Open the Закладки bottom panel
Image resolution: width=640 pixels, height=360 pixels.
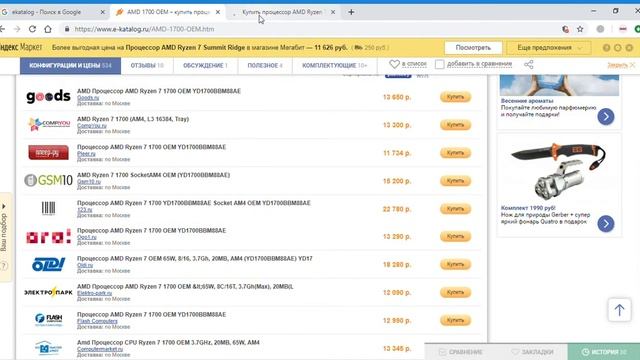[532, 352]
